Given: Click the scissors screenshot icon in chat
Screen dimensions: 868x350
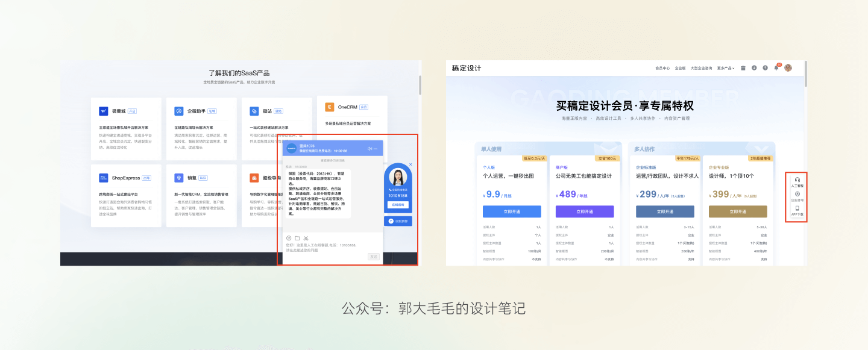Looking at the screenshot, I should pyautogui.click(x=306, y=238).
